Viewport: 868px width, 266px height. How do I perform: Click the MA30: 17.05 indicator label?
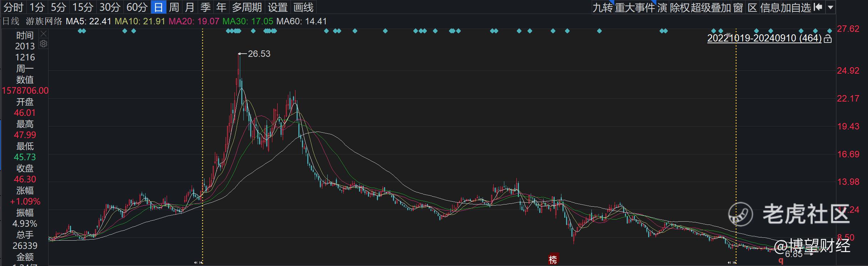point(248,21)
